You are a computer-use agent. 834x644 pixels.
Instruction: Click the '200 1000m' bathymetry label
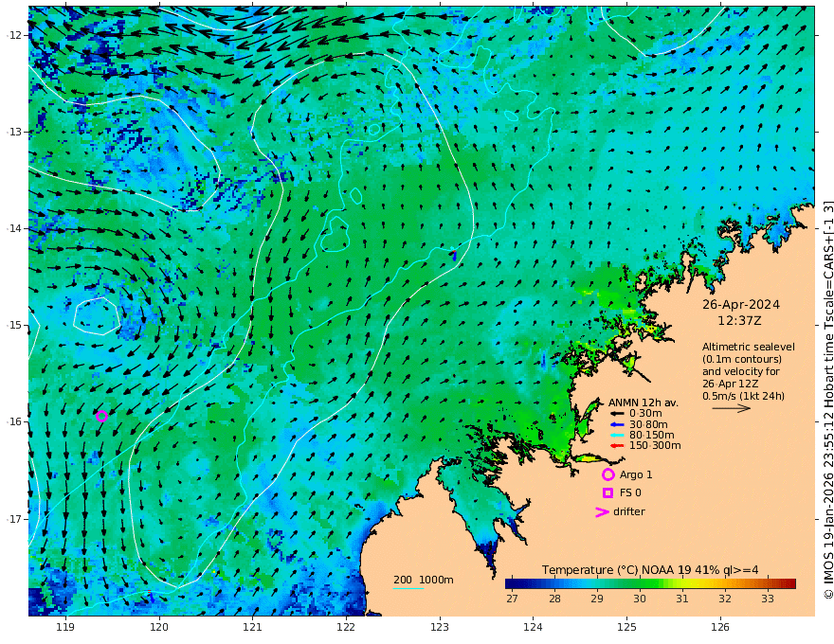pos(424,580)
